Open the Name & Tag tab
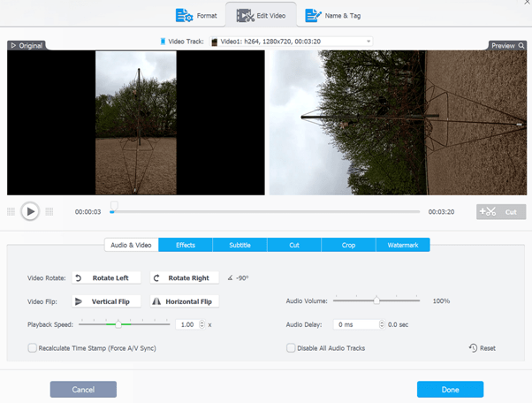Image resolution: width=532 pixels, height=403 pixels. pos(333,16)
